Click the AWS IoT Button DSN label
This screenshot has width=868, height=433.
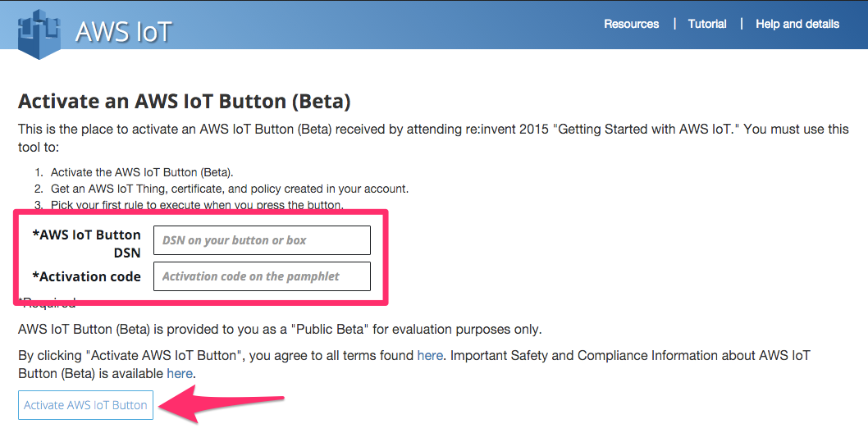(86, 243)
